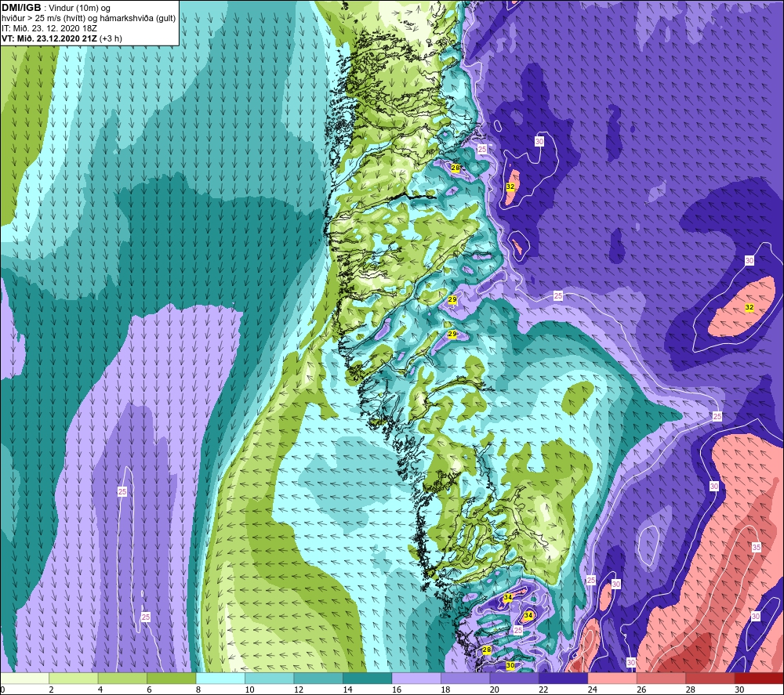The width and height of the screenshot is (784, 695).
Task: Click the 8–10 m/s light cyan legend swatch
Action: coord(220,678)
